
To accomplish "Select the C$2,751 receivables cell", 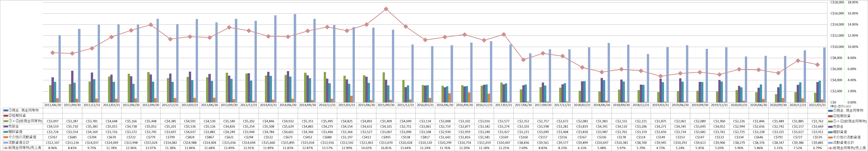I will pos(406,127).
